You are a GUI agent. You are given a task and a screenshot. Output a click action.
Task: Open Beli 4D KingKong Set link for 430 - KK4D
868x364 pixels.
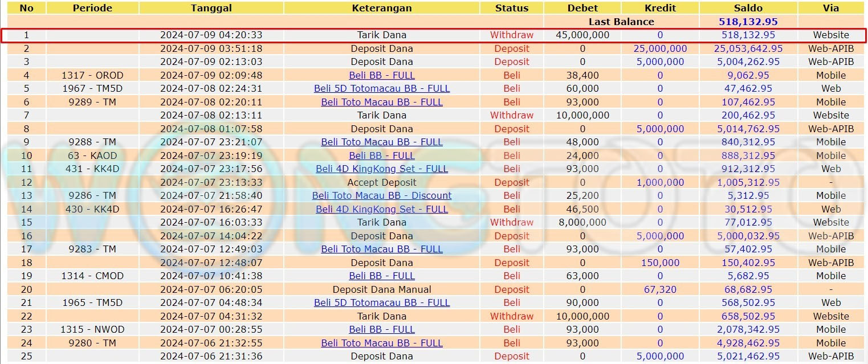click(382, 209)
